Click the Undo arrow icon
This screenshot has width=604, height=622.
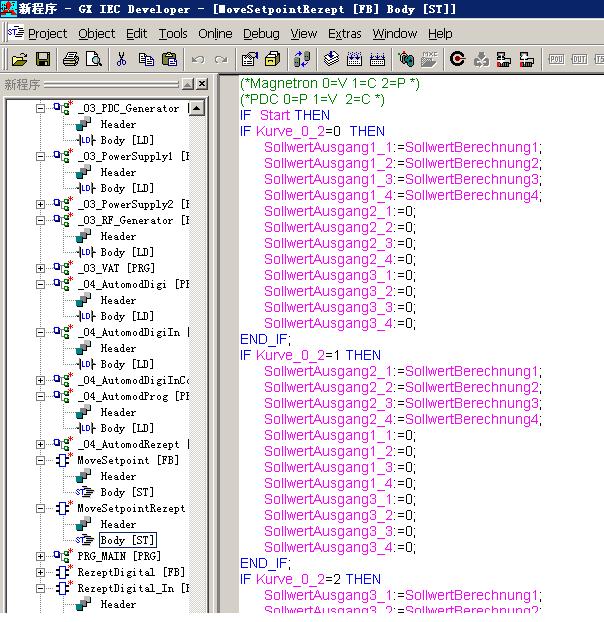(198, 60)
